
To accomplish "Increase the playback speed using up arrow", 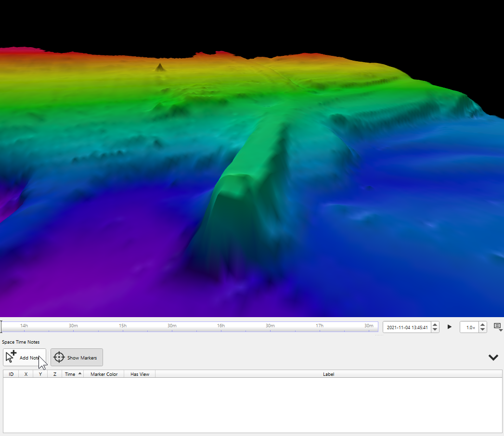I will pyautogui.click(x=482, y=325).
